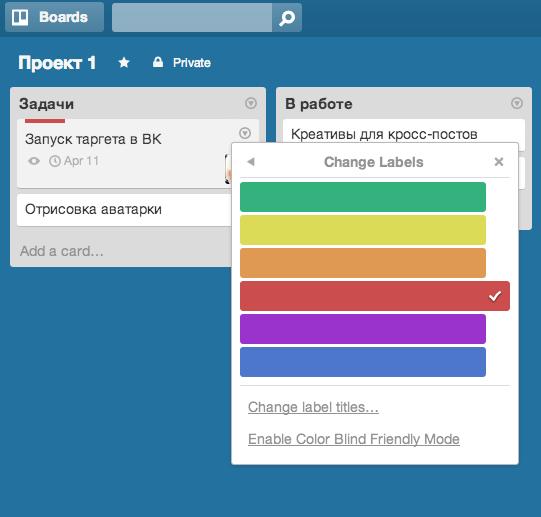
Task: Toggle the yellow label
Action: click(363, 230)
